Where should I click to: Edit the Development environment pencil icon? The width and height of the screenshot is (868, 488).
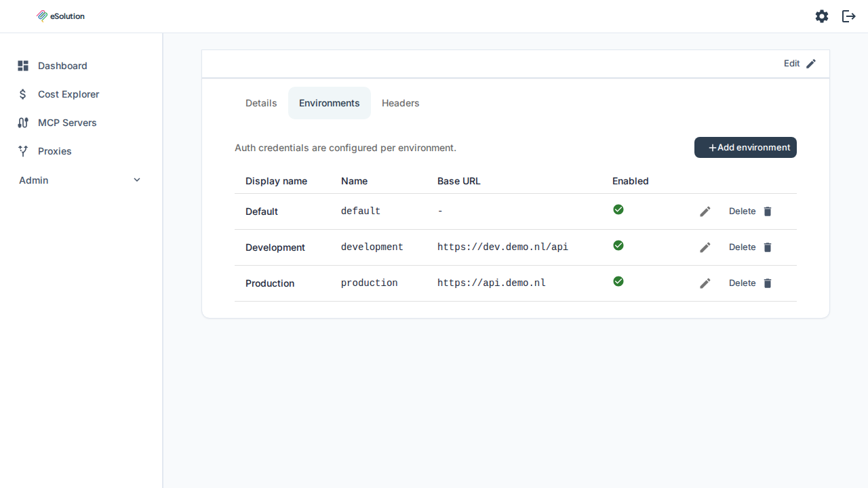coord(705,247)
